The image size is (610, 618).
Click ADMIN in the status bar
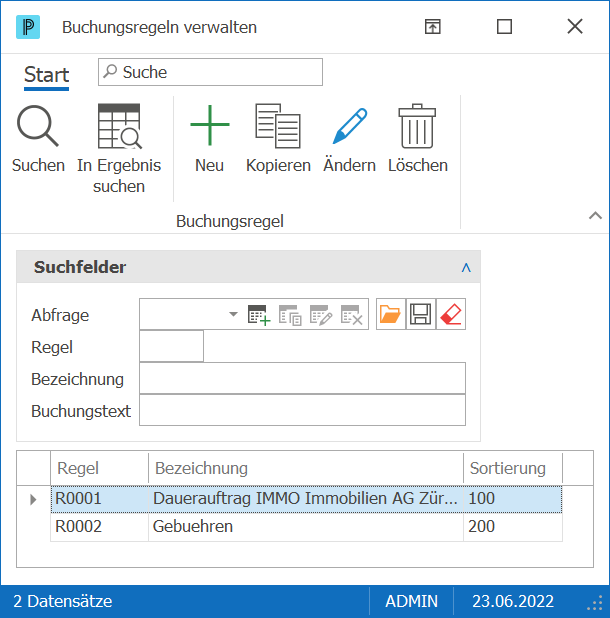coord(411,601)
